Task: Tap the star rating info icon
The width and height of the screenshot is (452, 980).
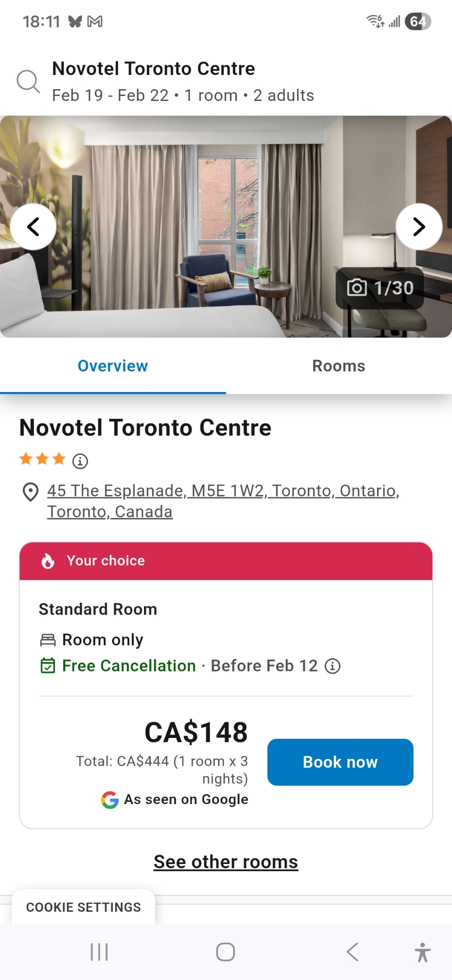Action: (x=80, y=461)
